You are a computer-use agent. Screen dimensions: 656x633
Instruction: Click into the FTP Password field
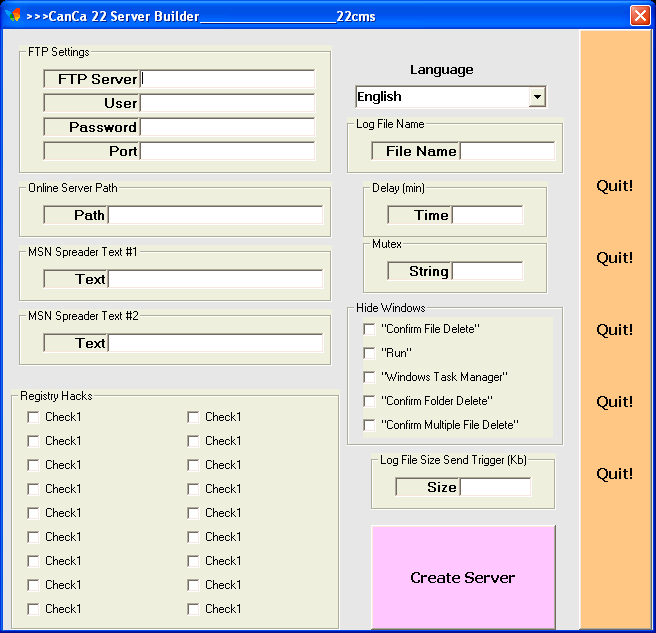tap(228, 127)
